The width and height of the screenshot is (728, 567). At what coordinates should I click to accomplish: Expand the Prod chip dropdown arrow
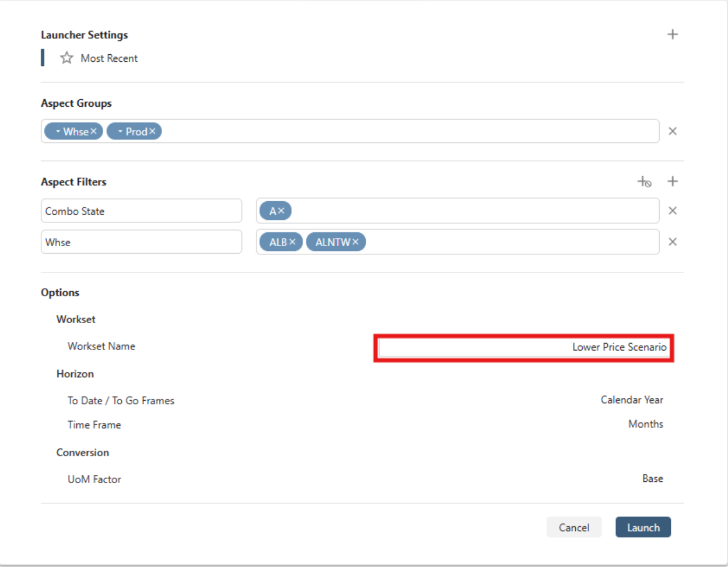click(x=120, y=131)
